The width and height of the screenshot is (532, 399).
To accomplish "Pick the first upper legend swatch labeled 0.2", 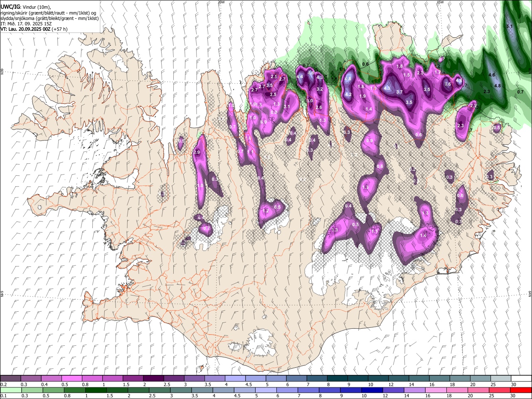I will pos(11,379).
